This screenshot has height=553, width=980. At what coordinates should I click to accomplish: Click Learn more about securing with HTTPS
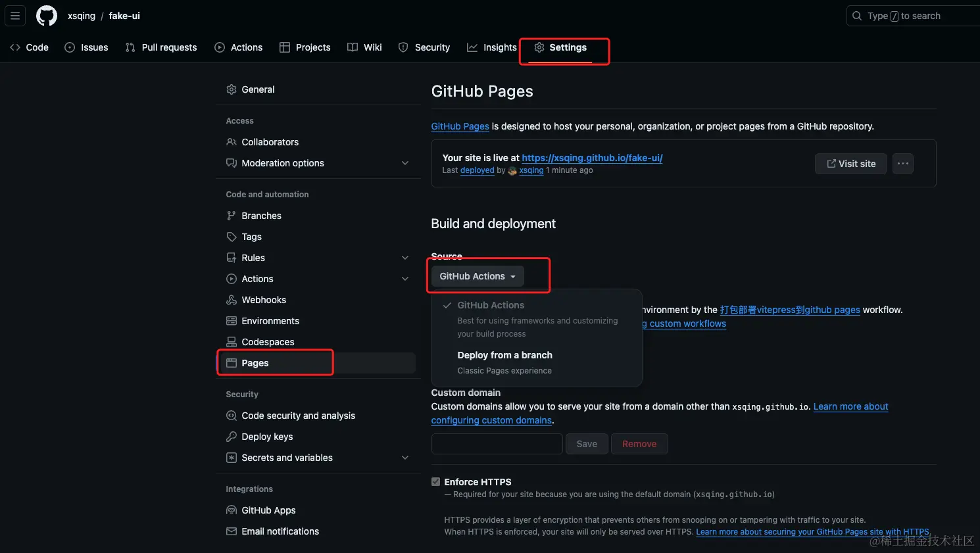(x=813, y=532)
